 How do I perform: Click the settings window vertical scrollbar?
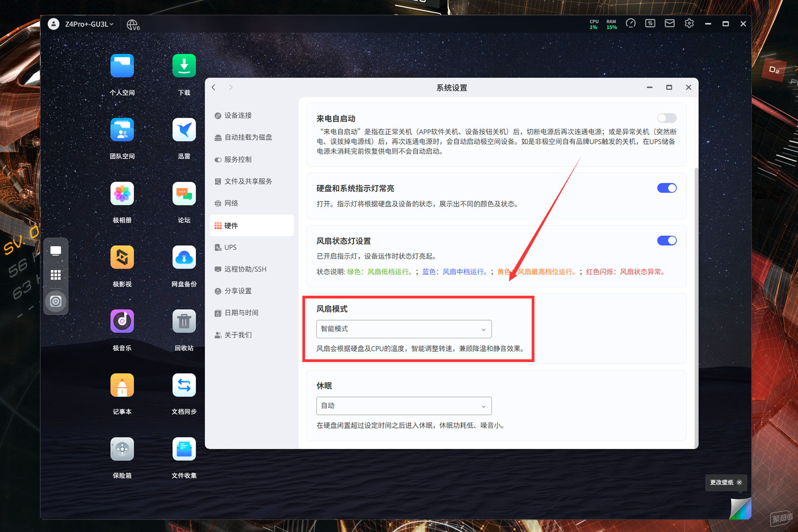click(x=696, y=308)
